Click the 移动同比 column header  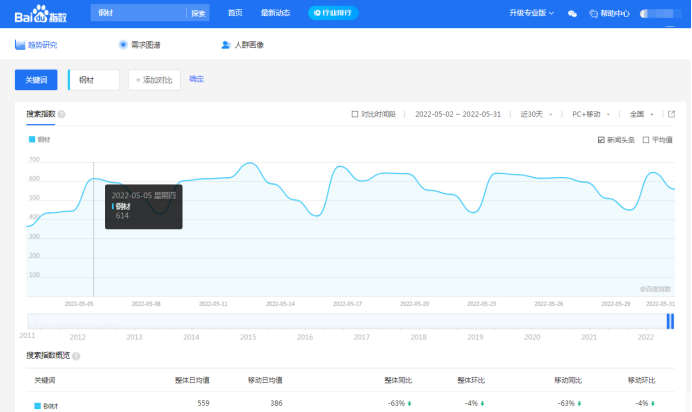(568, 380)
